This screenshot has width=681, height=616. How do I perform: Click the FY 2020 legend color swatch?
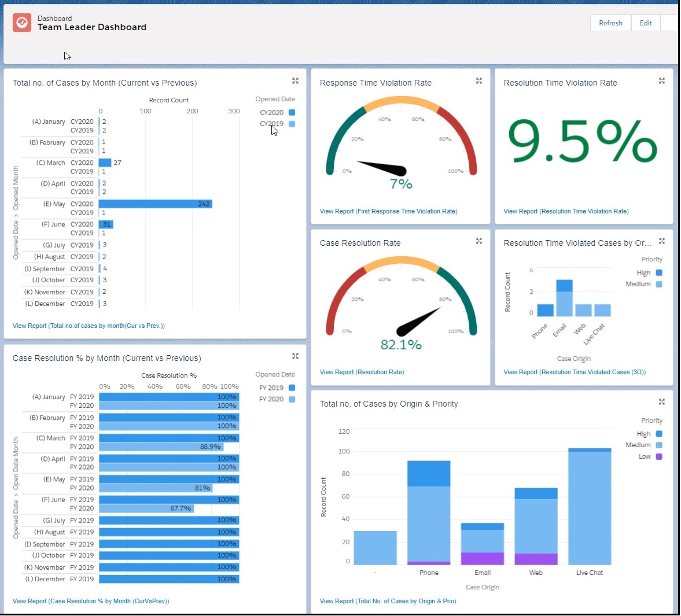[x=292, y=400]
